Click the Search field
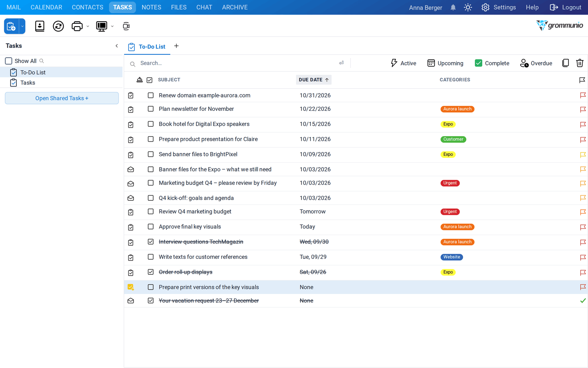This screenshot has height=368, width=588. [x=237, y=63]
